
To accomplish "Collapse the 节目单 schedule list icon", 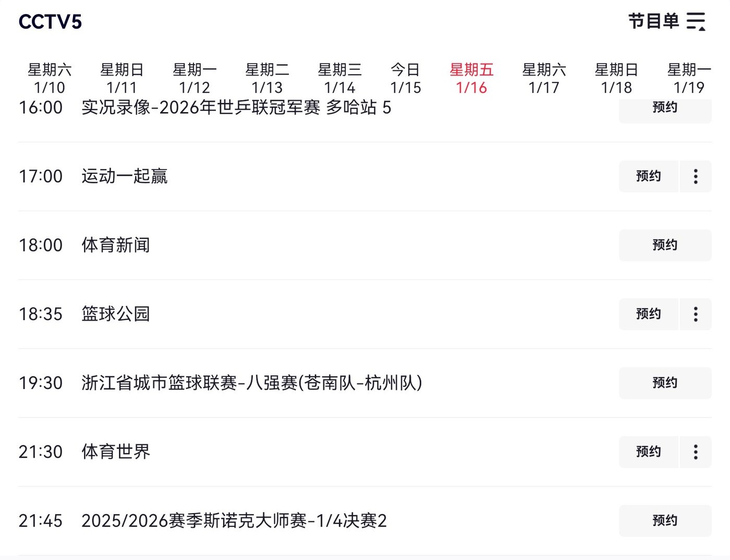I will [x=696, y=22].
